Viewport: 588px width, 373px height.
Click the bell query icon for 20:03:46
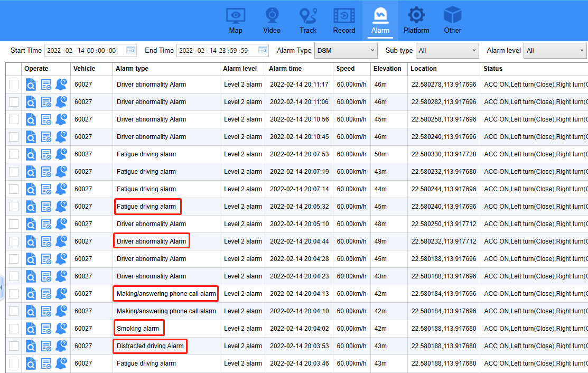coord(61,363)
